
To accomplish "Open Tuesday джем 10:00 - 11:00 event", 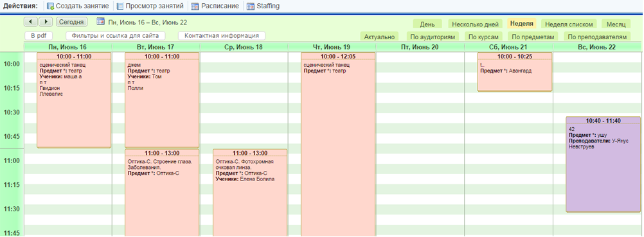I will click(162, 100).
